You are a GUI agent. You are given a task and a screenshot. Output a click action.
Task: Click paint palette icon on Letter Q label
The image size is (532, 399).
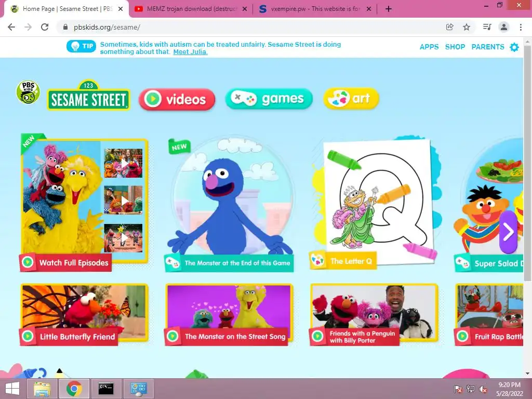click(317, 261)
